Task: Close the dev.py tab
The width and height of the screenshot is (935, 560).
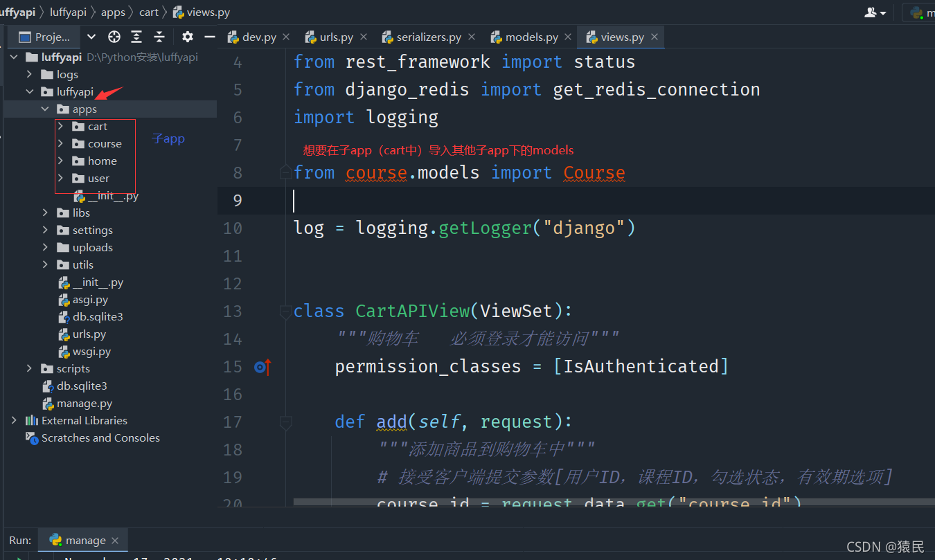Action: [x=287, y=37]
